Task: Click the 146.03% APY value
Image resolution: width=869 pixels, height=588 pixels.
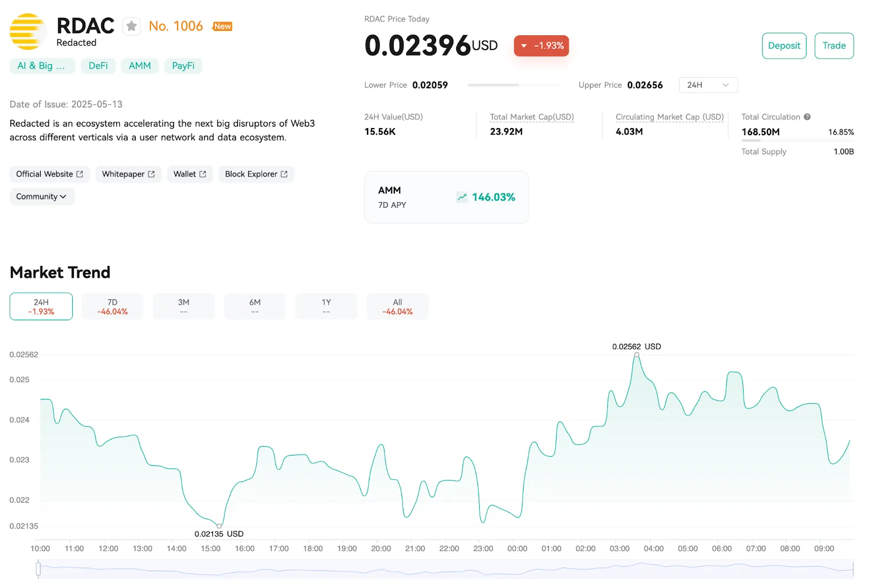Action: (493, 197)
